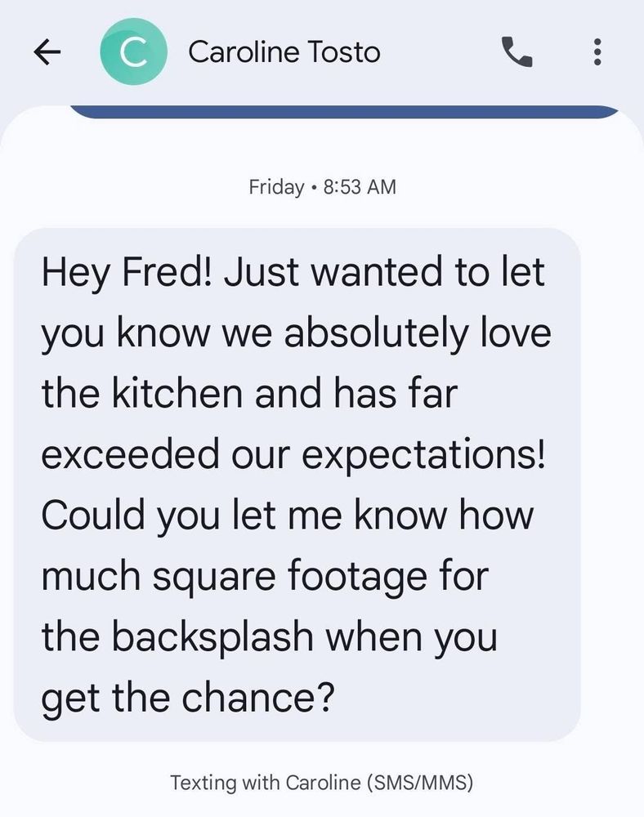Tap the green "C" contact avatar
The height and width of the screenshot is (817, 644).
tap(134, 53)
